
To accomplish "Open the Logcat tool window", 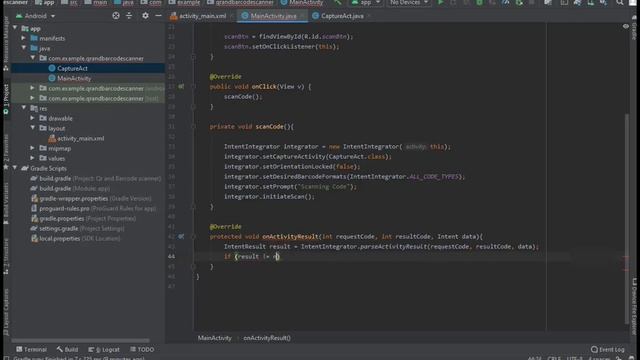I will (104, 349).
